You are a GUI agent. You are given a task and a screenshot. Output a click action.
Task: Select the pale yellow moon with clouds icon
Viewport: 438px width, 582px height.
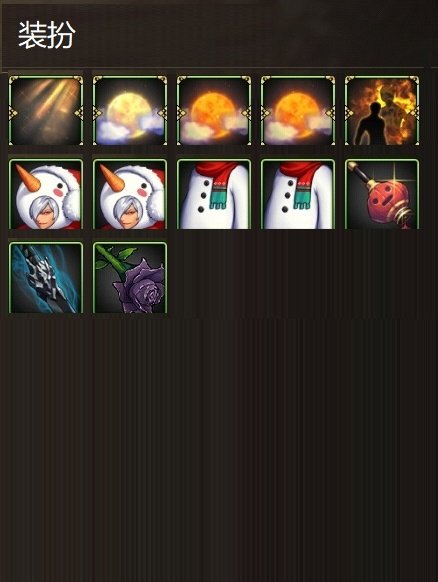coord(130,111)
